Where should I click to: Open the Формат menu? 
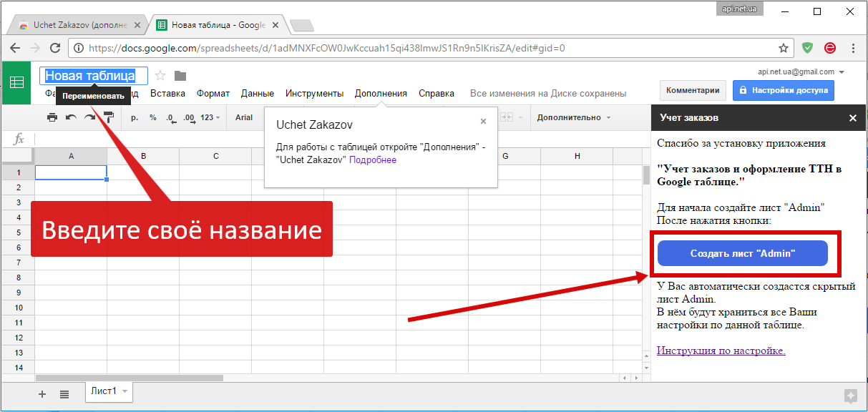pyautogui.click(x=213, y=93)
